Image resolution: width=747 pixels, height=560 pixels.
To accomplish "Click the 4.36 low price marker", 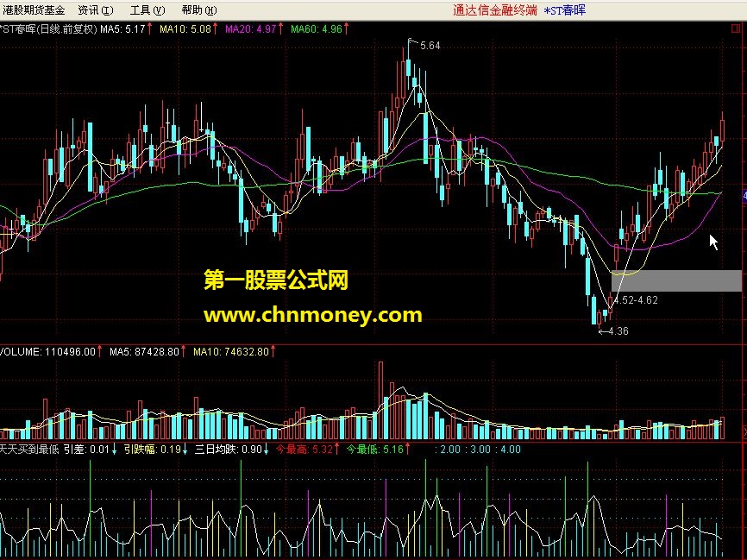I will (x=618, y=331).
